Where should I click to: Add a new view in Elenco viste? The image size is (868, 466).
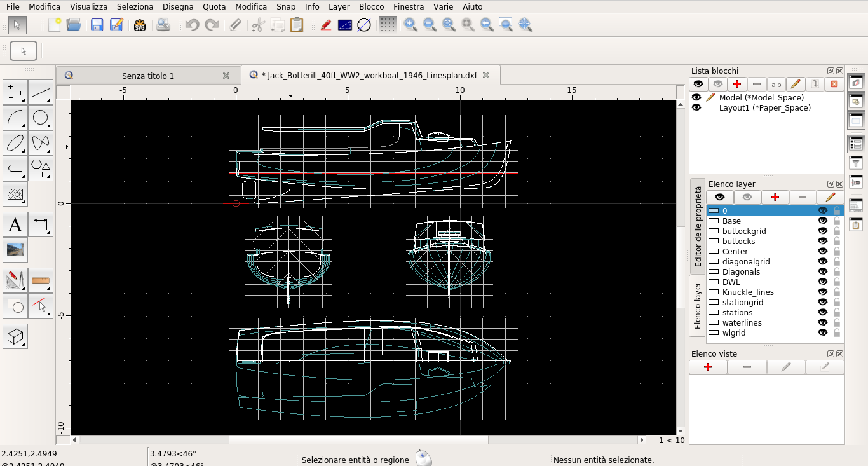point(708,367)
